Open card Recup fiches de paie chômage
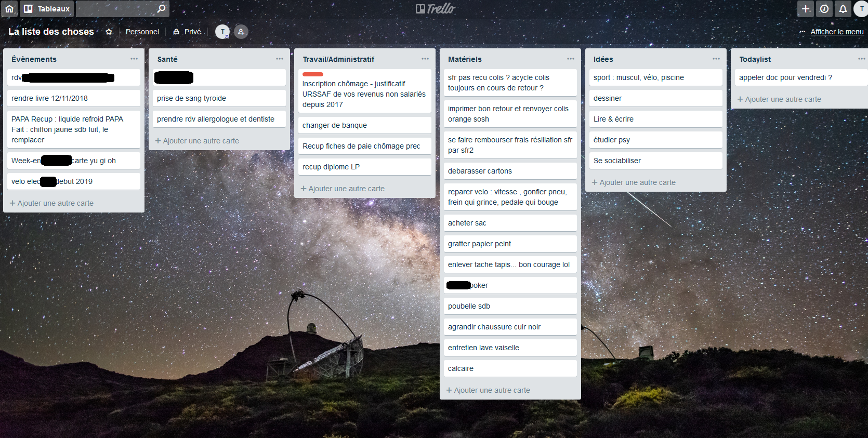The width and height of the screenshot is (868, 438). point(365,146)
